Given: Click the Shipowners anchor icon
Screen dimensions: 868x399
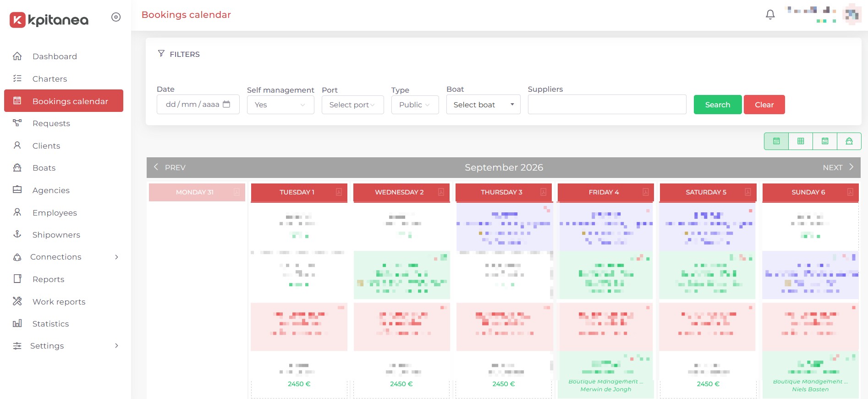Looking at the screenshot, I should 17,234.
